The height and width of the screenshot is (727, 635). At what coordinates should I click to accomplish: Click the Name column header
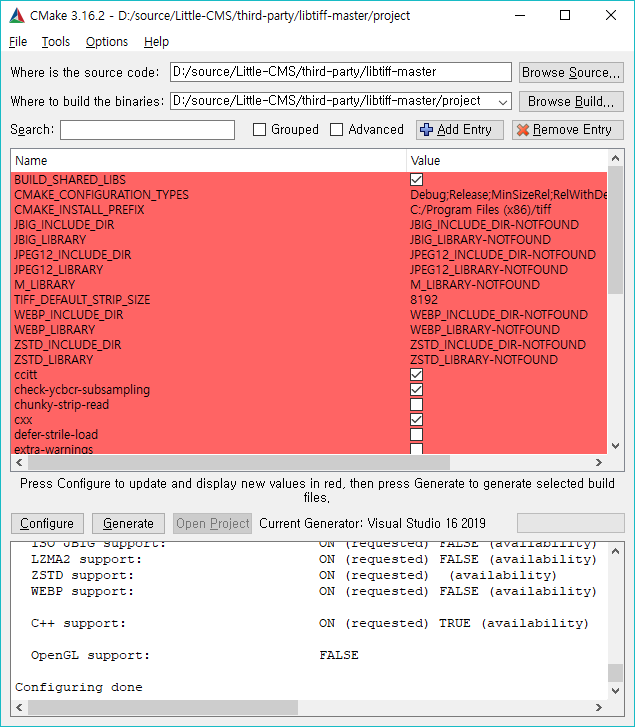click(209, 160)
